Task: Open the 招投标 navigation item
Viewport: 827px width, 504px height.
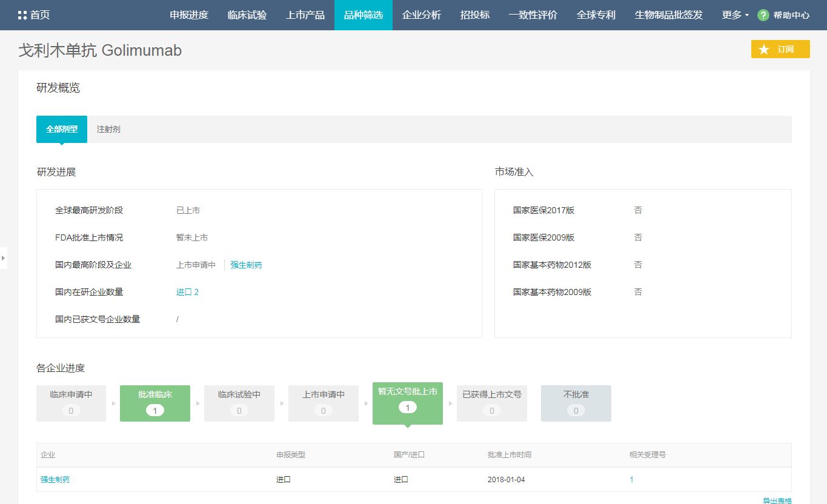Action: coord(475,15)
